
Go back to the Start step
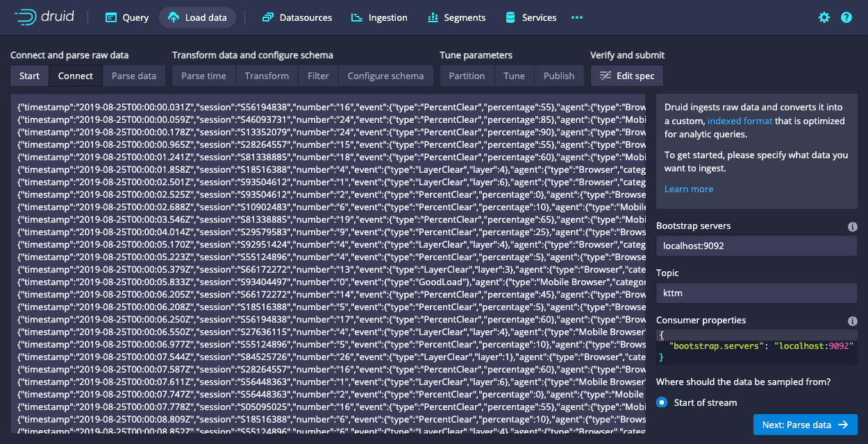[29, 76]
